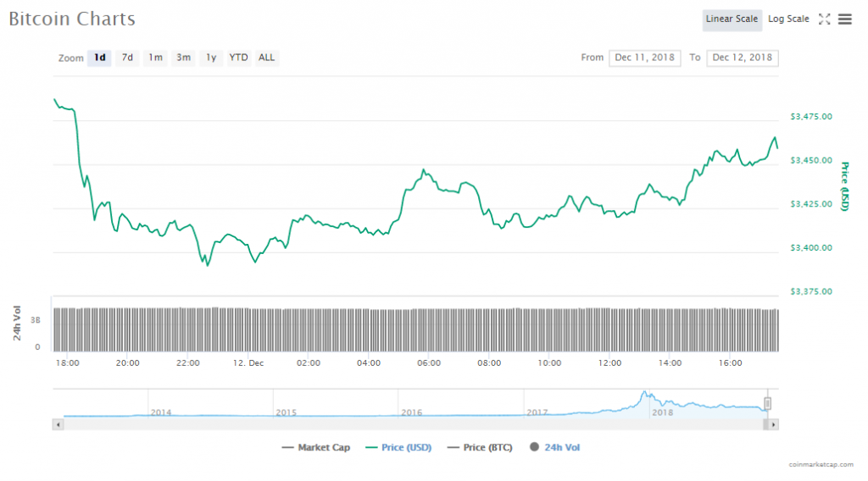The image size is (868, 481).
Task: Toggle 24h Vol series in legend
Action: (554, 447)
